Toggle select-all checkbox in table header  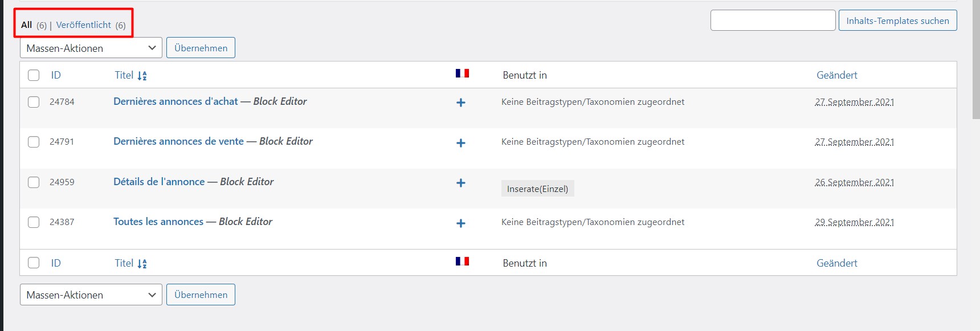(x=34, y=75)
